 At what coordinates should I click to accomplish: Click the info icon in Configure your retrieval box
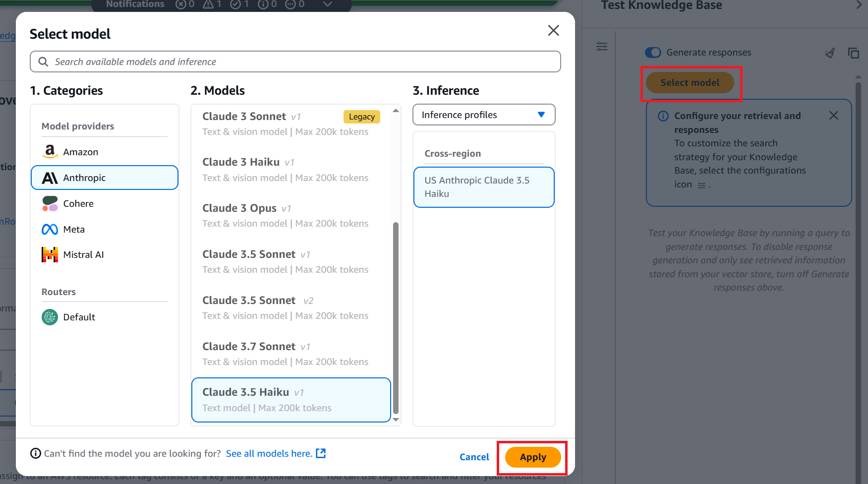pyautogui.click(x=663, y=116)
